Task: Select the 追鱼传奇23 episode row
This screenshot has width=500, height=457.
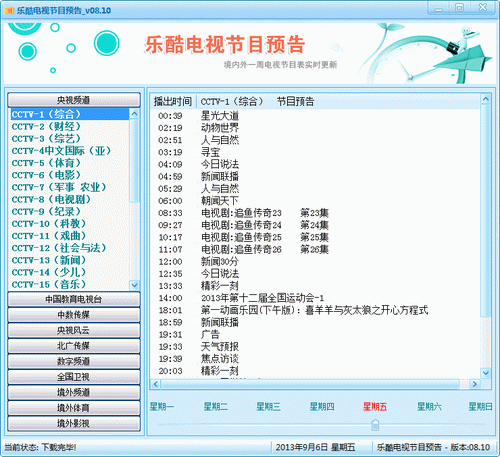Action: pyautogui.click(x=315, y=213)
